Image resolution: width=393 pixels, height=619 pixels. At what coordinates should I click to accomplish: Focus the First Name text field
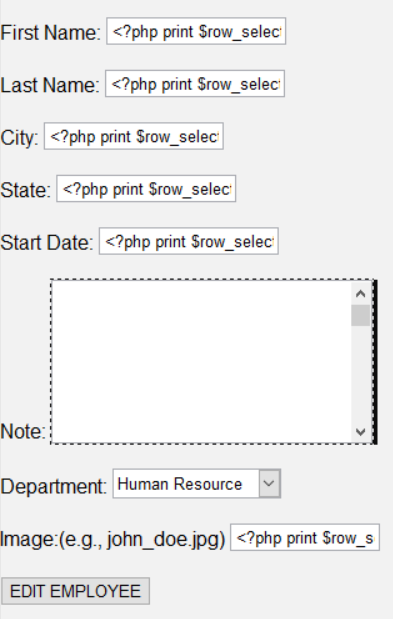(x=196, y=31)
